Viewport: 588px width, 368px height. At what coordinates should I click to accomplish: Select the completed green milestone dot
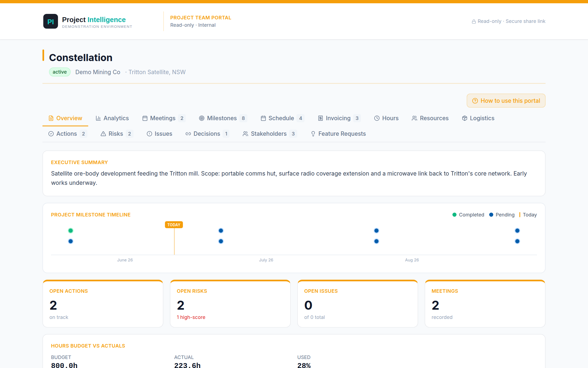71,231
